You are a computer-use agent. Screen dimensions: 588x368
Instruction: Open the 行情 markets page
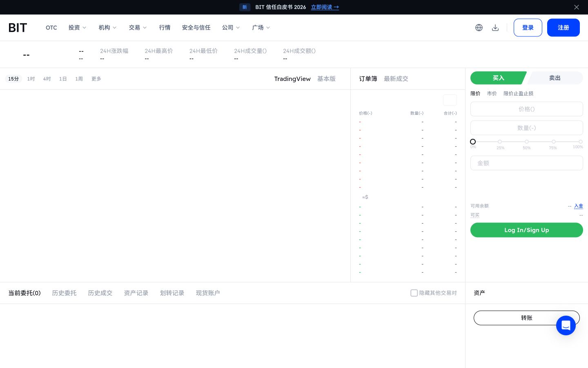(165, 28)
